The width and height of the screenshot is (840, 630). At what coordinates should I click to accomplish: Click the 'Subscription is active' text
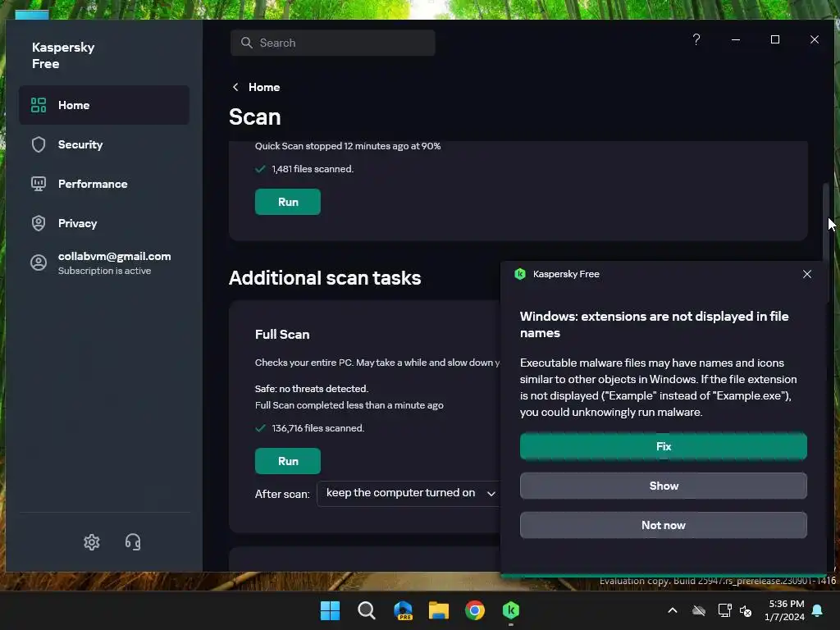(104, 271)
